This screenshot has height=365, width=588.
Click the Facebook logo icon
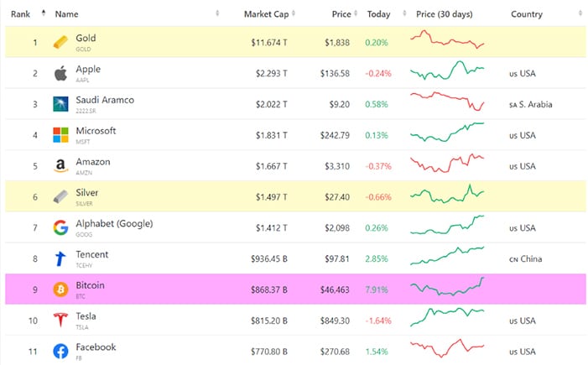click(60, 351)
